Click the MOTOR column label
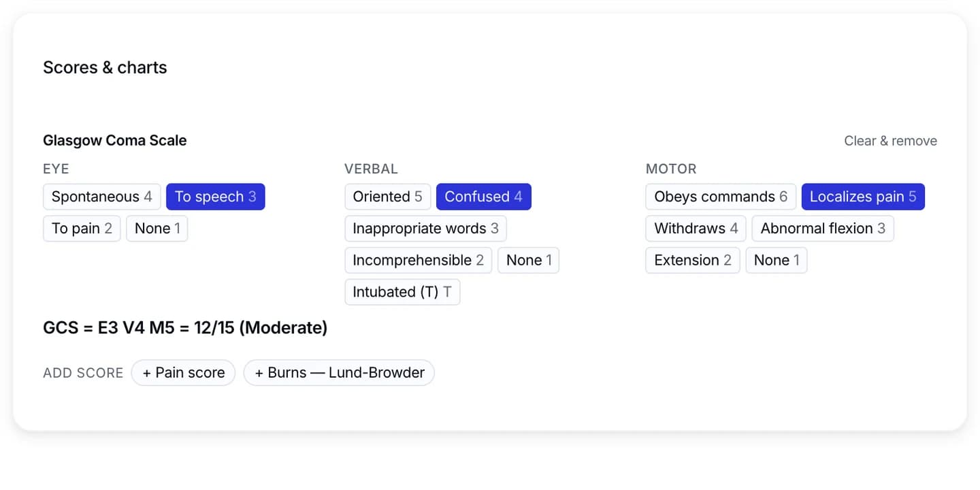 (671, 169)
